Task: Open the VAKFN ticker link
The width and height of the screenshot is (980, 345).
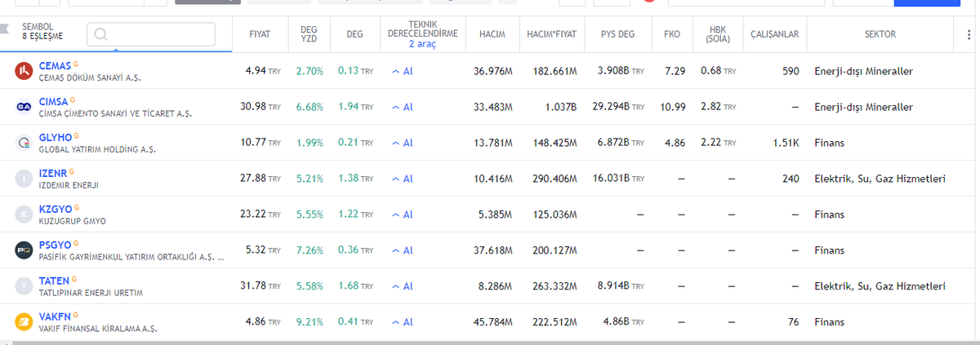Action: (x=55, y=316)
